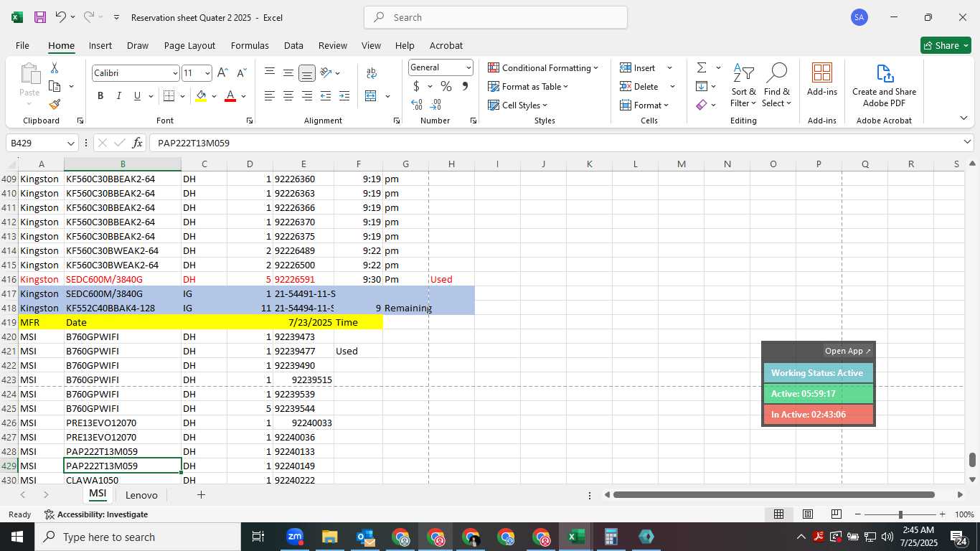Increase decimal places
This screenshot has width=980, height=551.
pyautogui.click(x=417, y=105)
